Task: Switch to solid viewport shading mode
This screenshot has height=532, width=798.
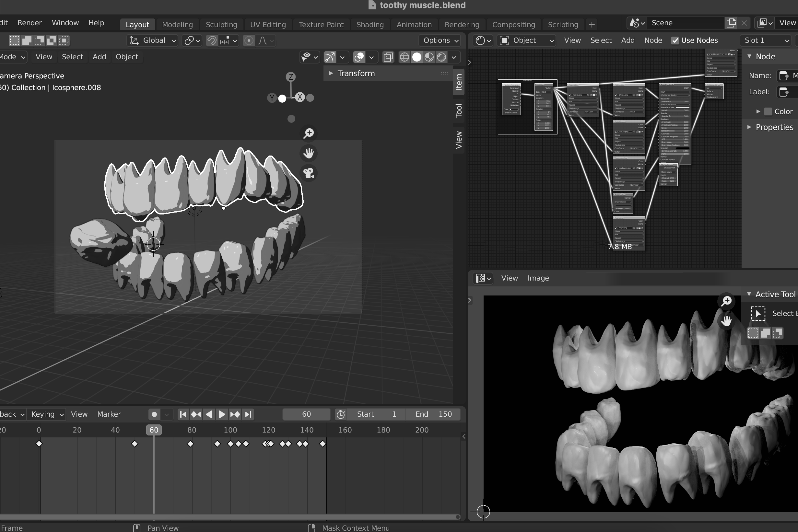Action: point(417,57)
